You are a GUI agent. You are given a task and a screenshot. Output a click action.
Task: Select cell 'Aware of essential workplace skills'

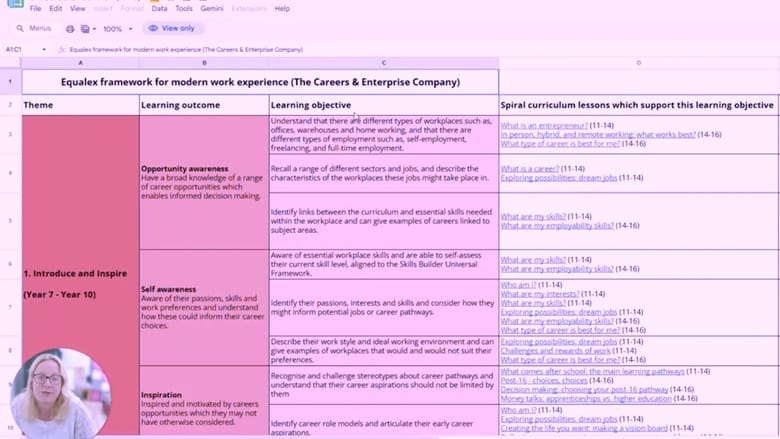click(x=384, y=264)
